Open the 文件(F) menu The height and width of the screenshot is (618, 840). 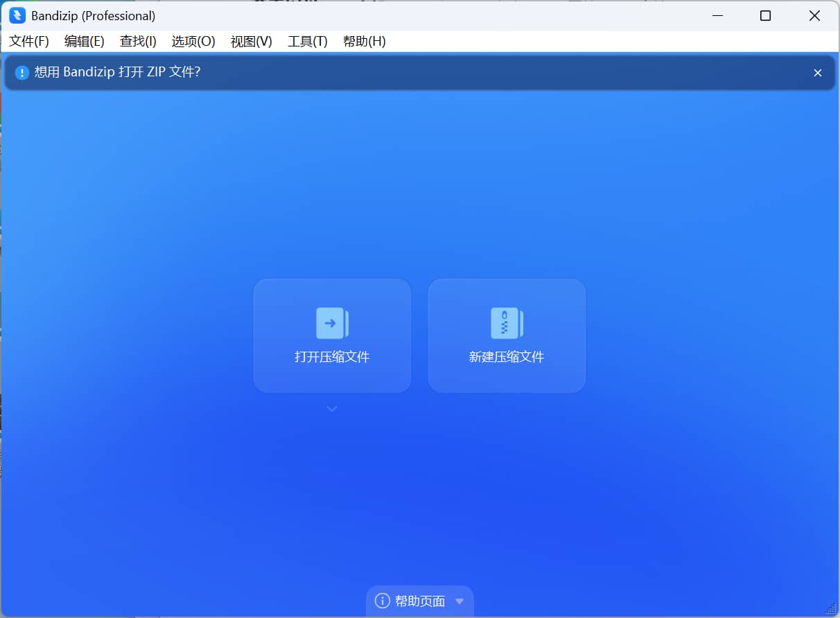[x=29, y=41]
